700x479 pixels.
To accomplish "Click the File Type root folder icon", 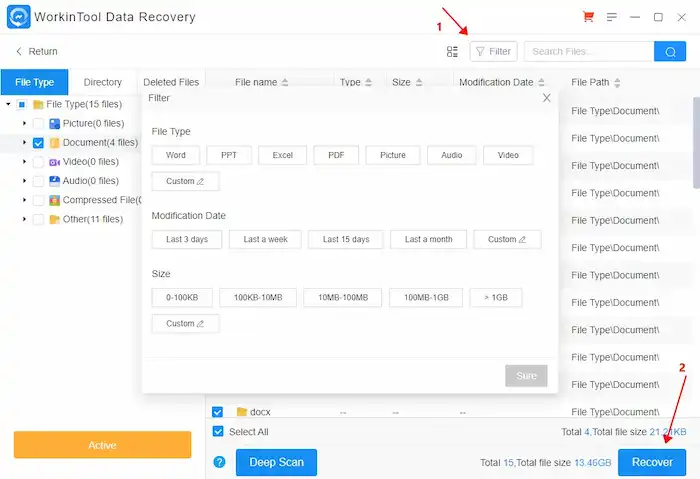I will click(38, 104).
